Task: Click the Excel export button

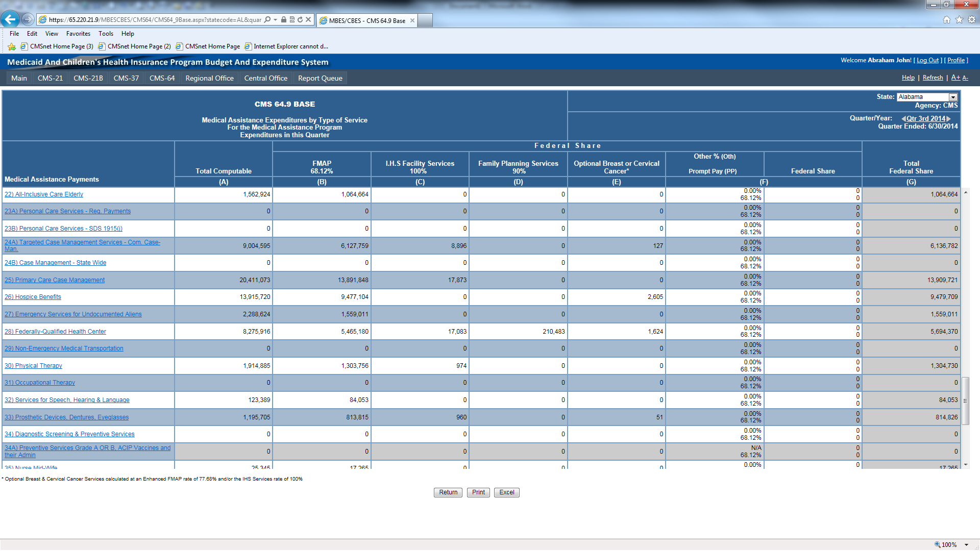Action: tap(506, 492)
